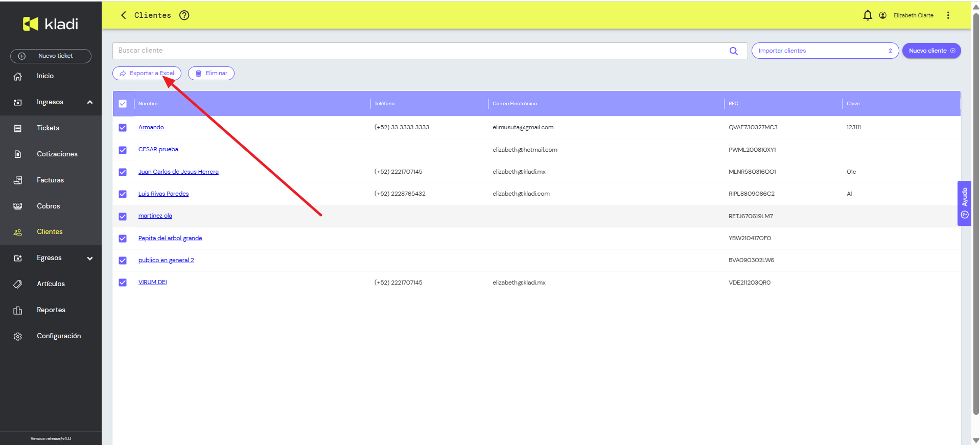Screen dimensions: 980x445
Task: Click RFC RETJ670619LM7 cell
Action: pyautogui.click(x=751, y=216)
